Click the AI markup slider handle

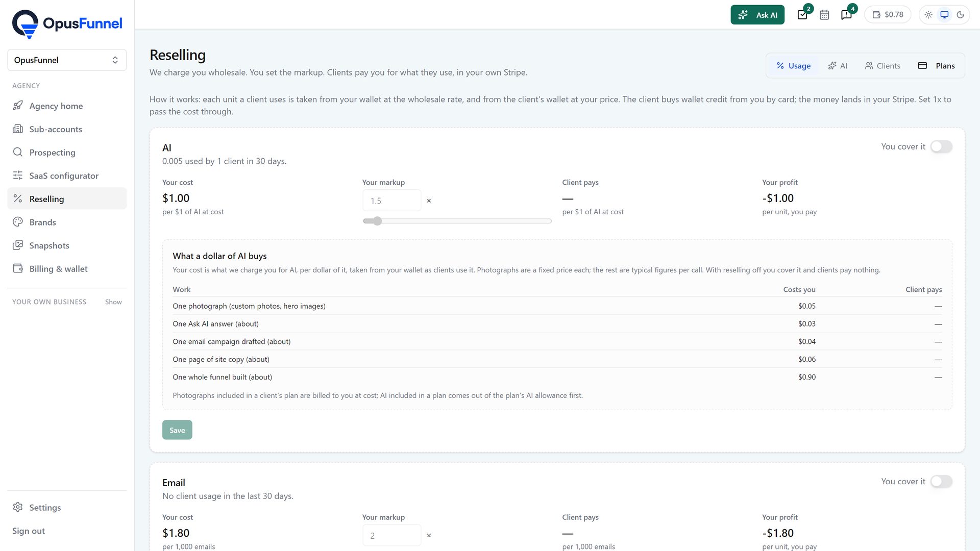click(377, 221)
